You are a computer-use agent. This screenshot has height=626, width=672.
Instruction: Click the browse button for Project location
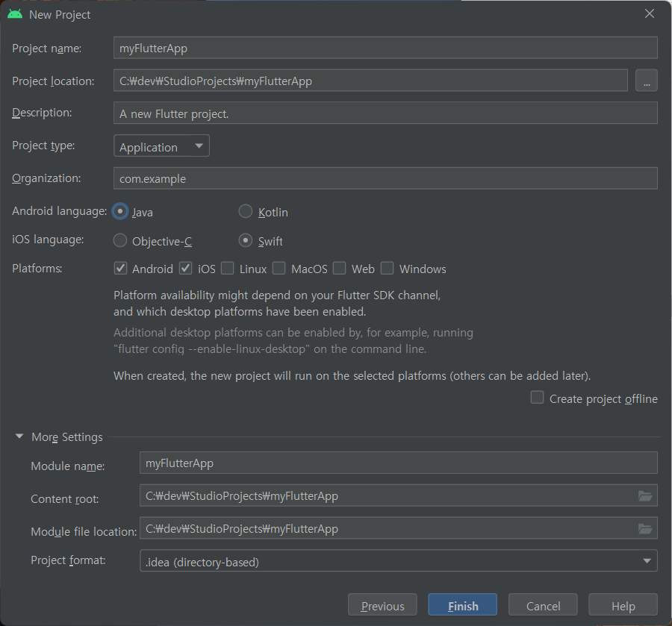[647, 81]
